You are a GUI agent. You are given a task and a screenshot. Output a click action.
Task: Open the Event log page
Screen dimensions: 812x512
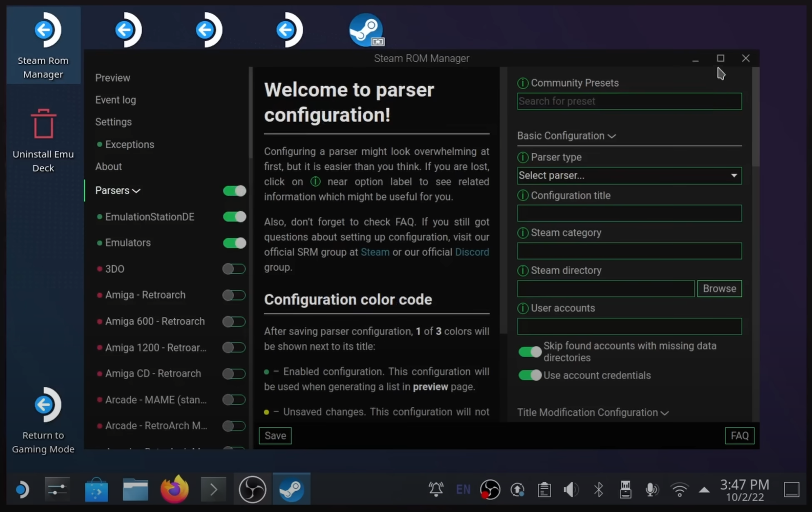coord(116,100)
